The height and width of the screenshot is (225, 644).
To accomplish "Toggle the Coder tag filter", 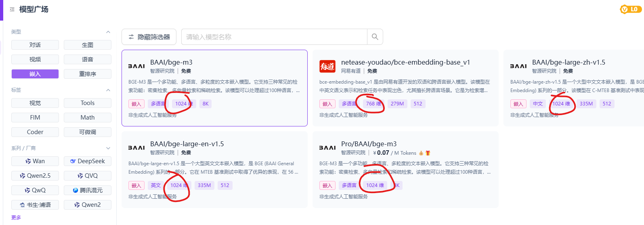I will click(35, 132).
